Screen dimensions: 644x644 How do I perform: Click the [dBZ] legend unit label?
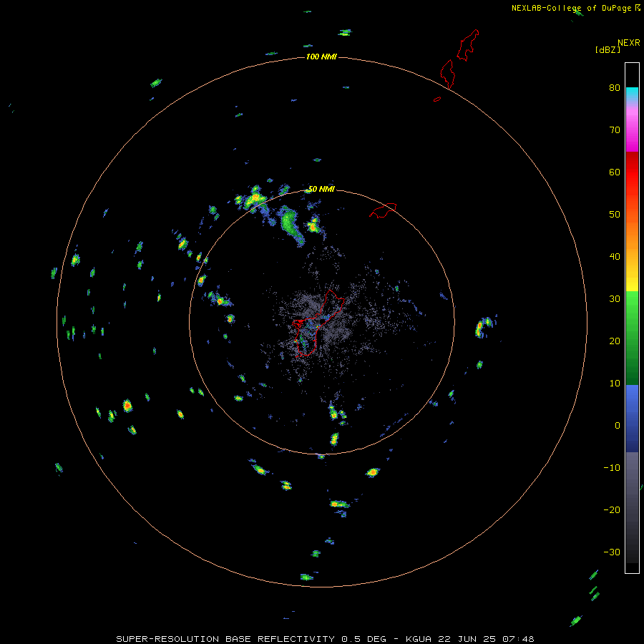click(608, 50)
